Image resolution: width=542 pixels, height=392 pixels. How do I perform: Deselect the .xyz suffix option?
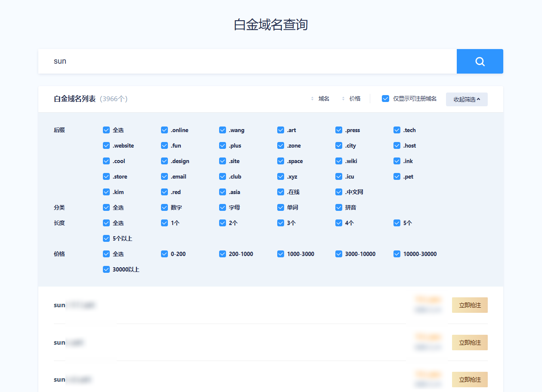[281, 177]
